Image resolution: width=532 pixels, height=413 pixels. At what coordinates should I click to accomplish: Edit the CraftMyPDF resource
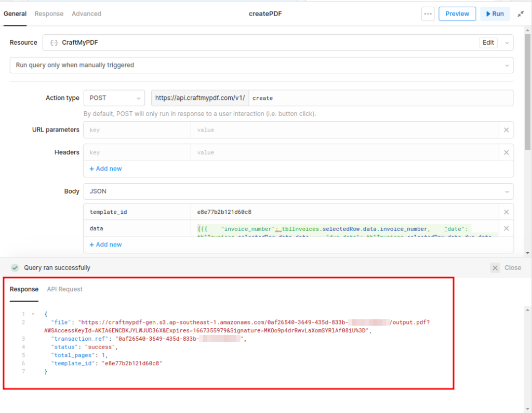tap(488, 43)
